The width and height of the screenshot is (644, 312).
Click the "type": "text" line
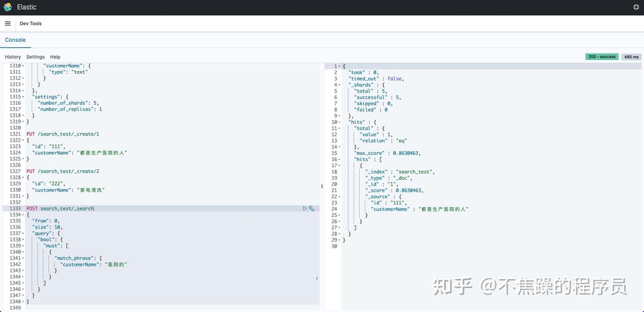(x=69, y=72)
